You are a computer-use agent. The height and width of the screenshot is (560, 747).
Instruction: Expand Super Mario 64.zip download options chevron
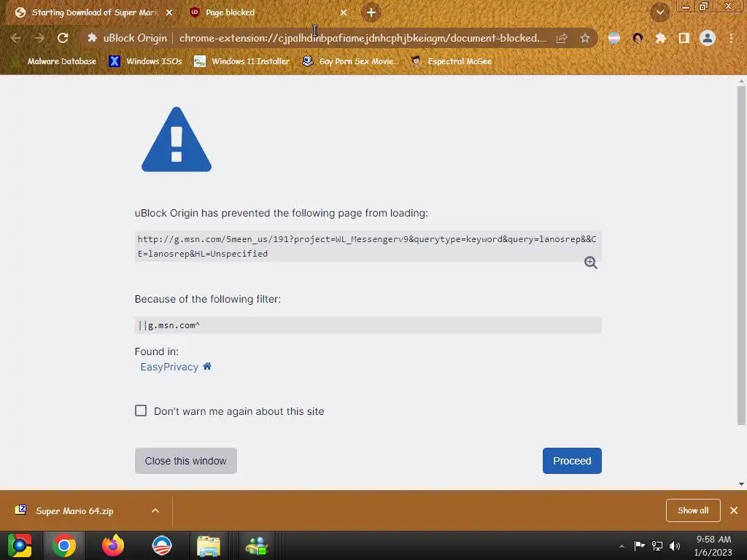(155, 510)
